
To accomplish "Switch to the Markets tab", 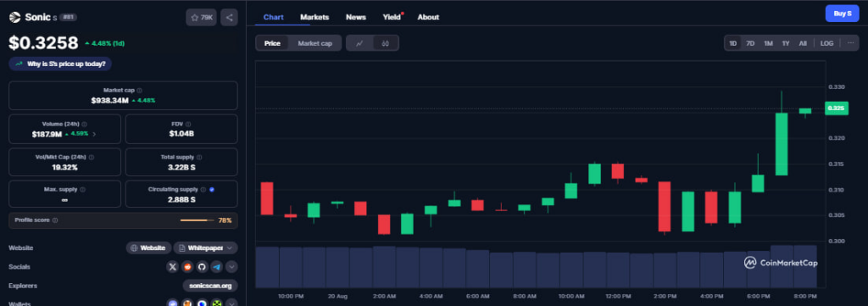I will pos(314,17).
